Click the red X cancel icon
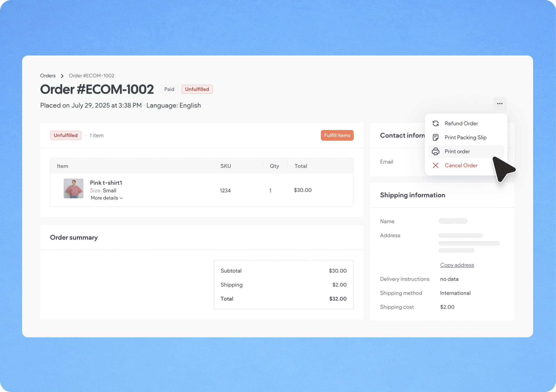Screen dimensions: 556x392 click(436, 165)
